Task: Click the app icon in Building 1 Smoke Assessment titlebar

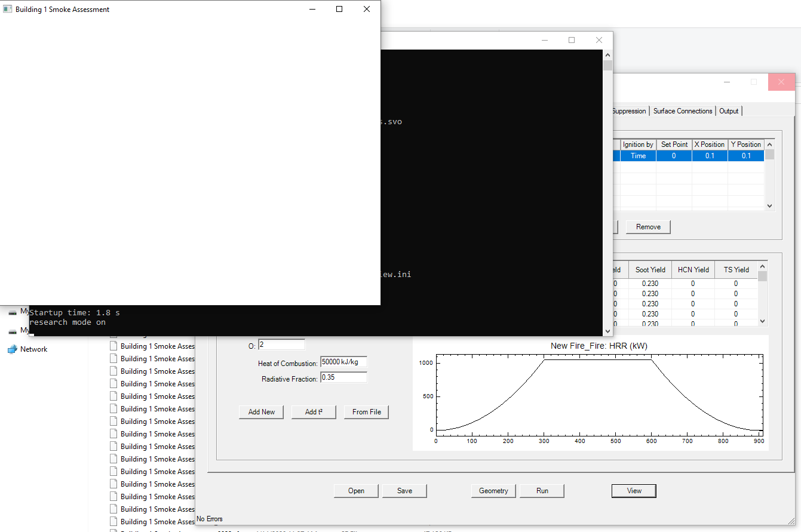Action: click(7, 9)
